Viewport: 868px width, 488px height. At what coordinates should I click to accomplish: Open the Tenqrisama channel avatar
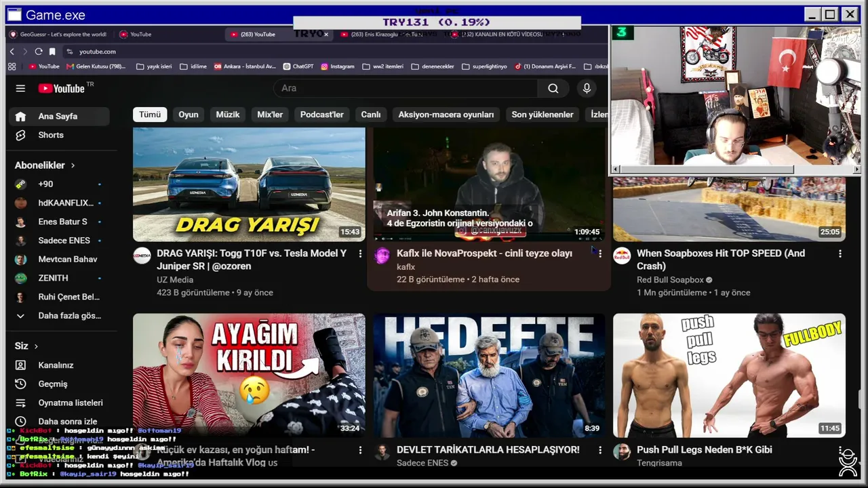click(x=622, y=452)
